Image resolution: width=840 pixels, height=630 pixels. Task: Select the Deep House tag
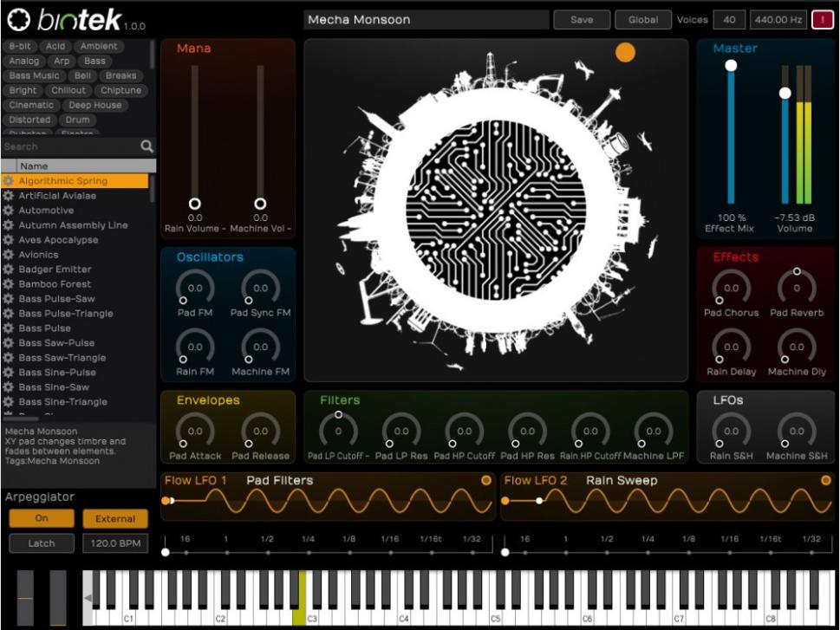[x=95, y=105]
